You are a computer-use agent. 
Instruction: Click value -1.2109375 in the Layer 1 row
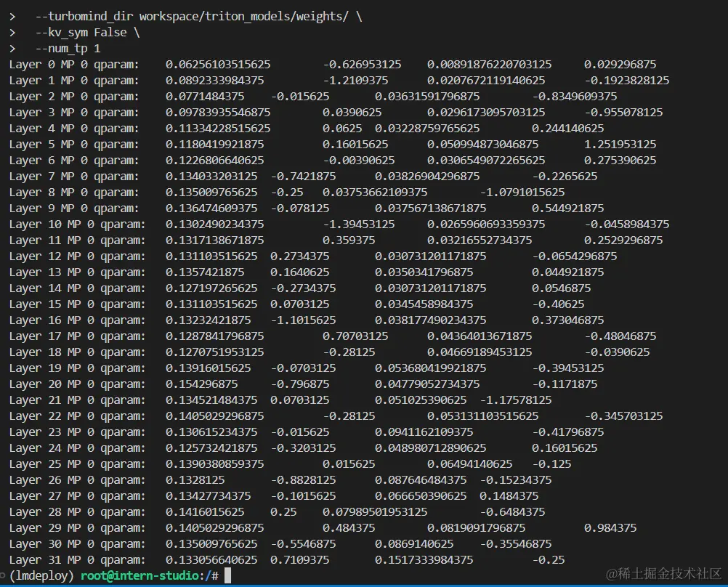[355, 81]
